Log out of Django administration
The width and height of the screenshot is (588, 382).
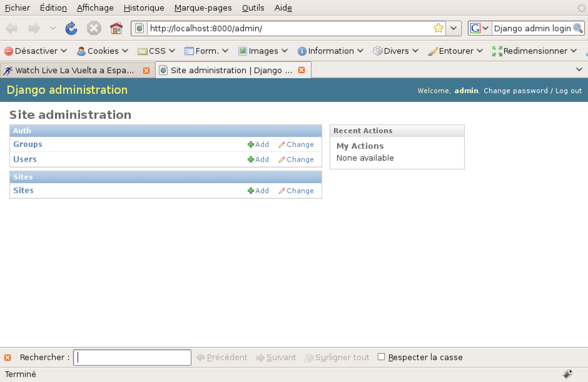click(x=568, y=91)
